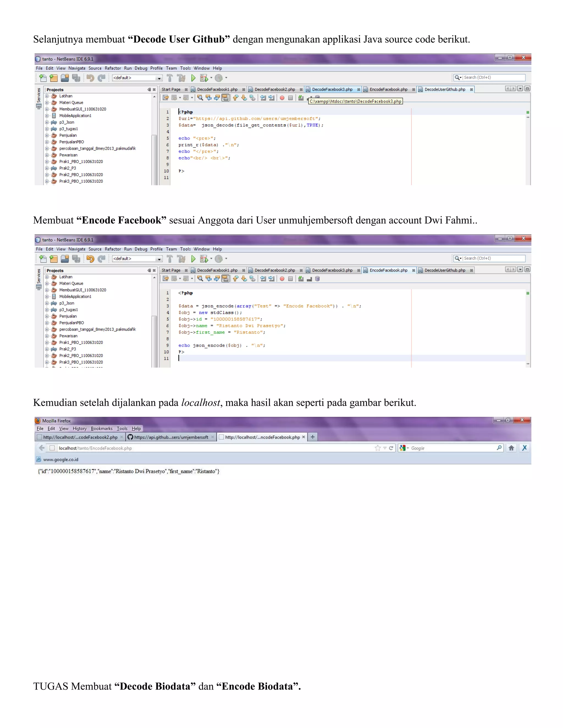Minimize Projects panel in top NetBeans
The height and width of the screenshot is (728, 563).
[149, 89]
